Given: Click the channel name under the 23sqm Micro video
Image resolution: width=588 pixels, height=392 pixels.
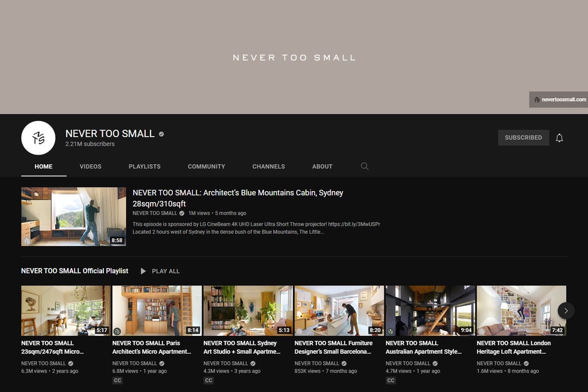Looking at the screenshot, I should (44, 363).
